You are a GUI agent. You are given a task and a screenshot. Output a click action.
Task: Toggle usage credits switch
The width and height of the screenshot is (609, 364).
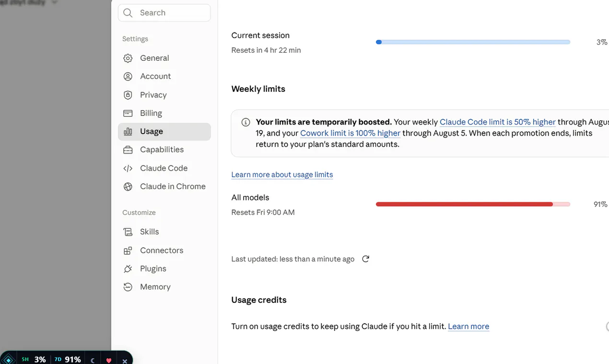(x=607, y=327)
